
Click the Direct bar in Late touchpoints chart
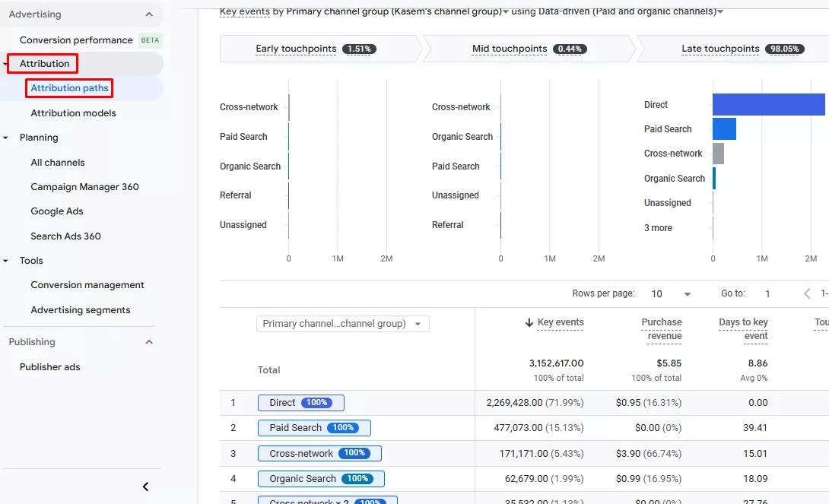768,105
